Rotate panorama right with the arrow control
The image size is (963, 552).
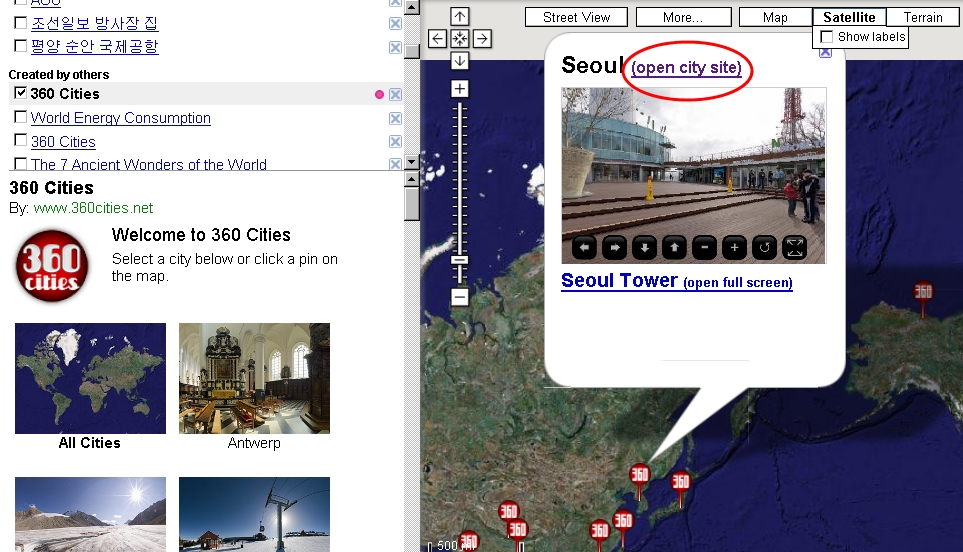tap(614, 247)
